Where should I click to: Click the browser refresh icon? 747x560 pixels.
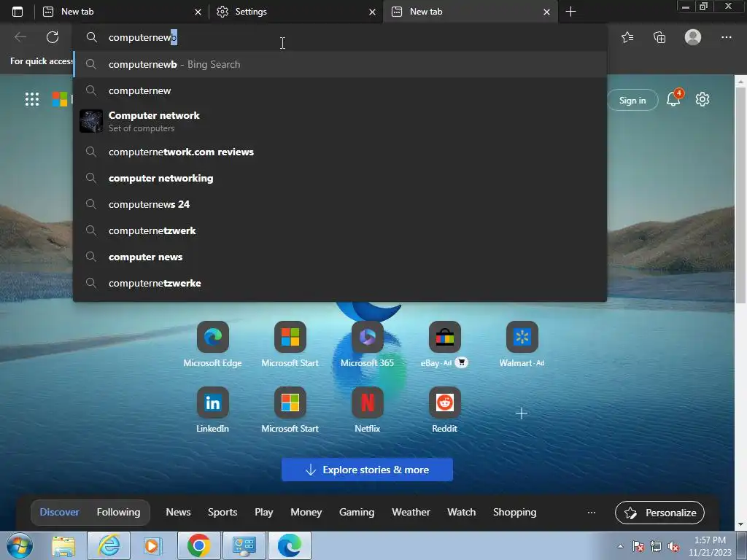[x=53, y=37]
